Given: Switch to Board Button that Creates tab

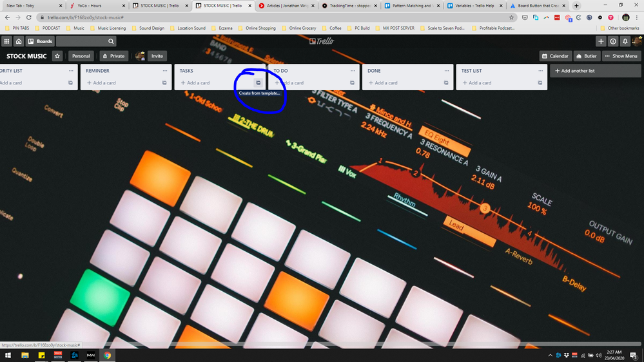Looking at the screenshot, I should pos(537,6).
